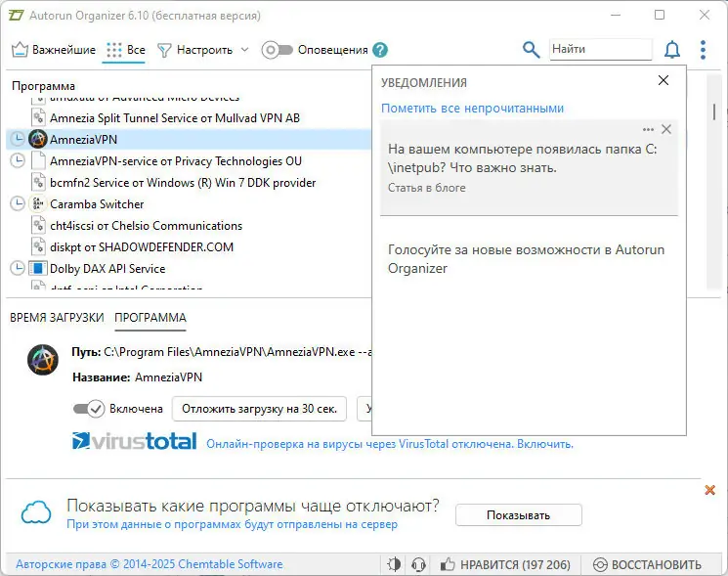Open the ВРЕМЯ ЗАГРУЗКИ tab

tap(57, 318)
